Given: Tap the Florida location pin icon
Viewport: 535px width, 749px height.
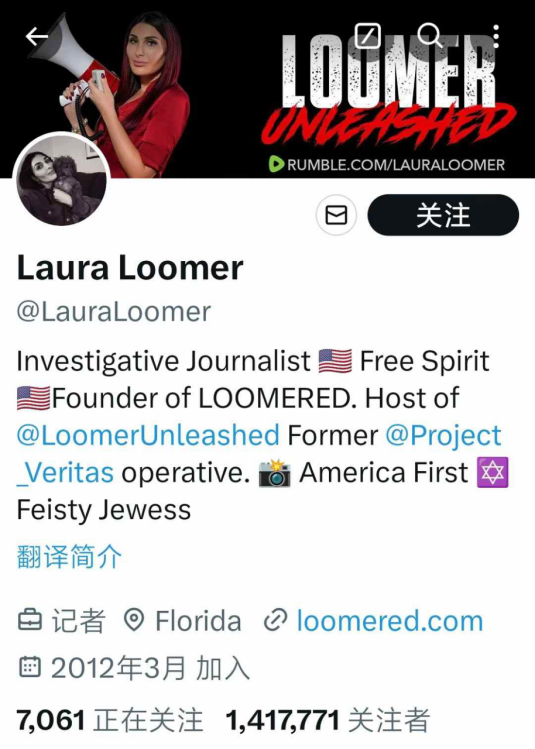Looking at the screenshot, I should click(134, 620).
